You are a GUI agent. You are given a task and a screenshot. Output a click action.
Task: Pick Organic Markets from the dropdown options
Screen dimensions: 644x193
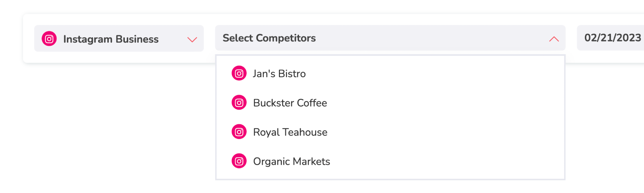point(291,161)
